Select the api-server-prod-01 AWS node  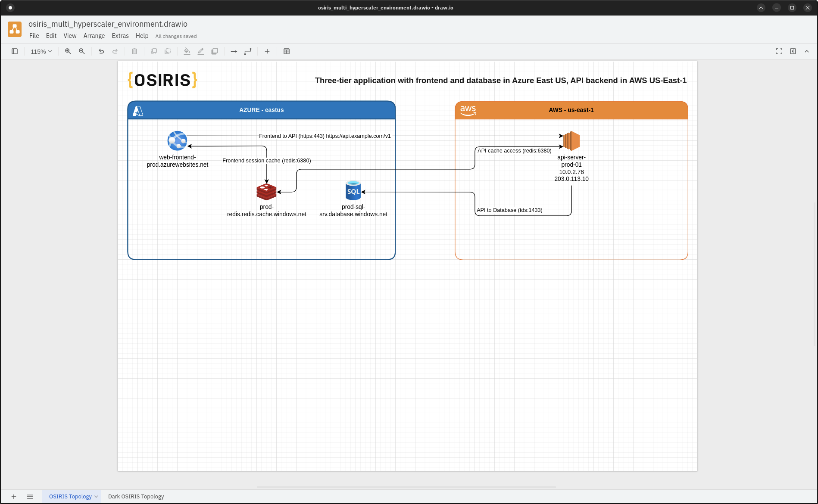point(571,141)
